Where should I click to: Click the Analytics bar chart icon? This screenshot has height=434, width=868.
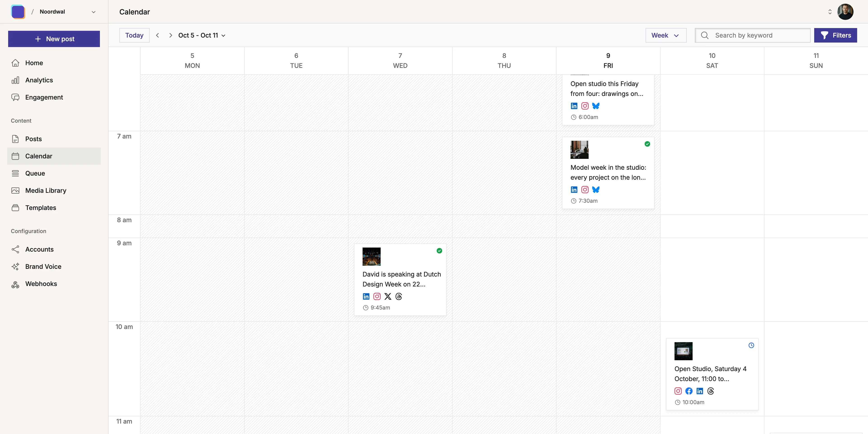[16, 80]
